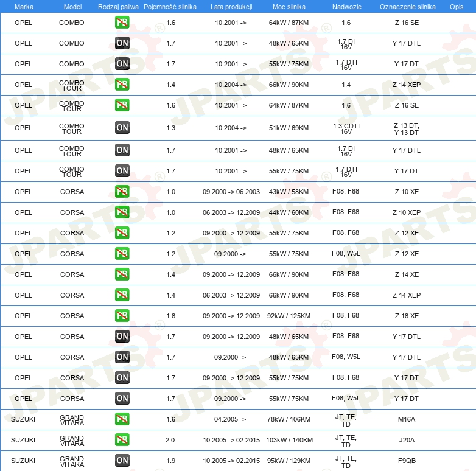Click the Nadwozie column header
This screenshot has height=471, width=476.
[x=347, y=7]
